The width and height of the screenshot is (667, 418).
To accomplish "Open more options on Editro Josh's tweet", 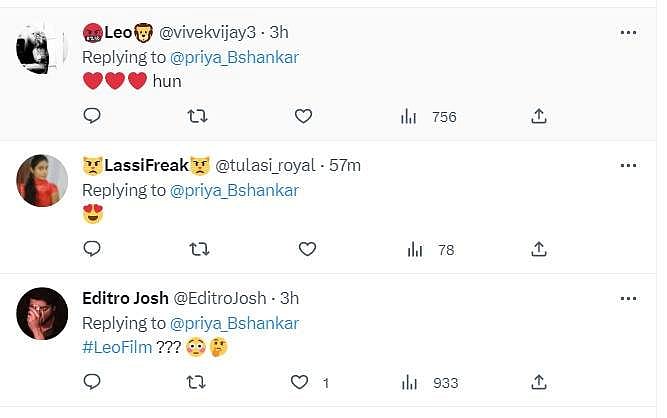I will pos(628,298).
